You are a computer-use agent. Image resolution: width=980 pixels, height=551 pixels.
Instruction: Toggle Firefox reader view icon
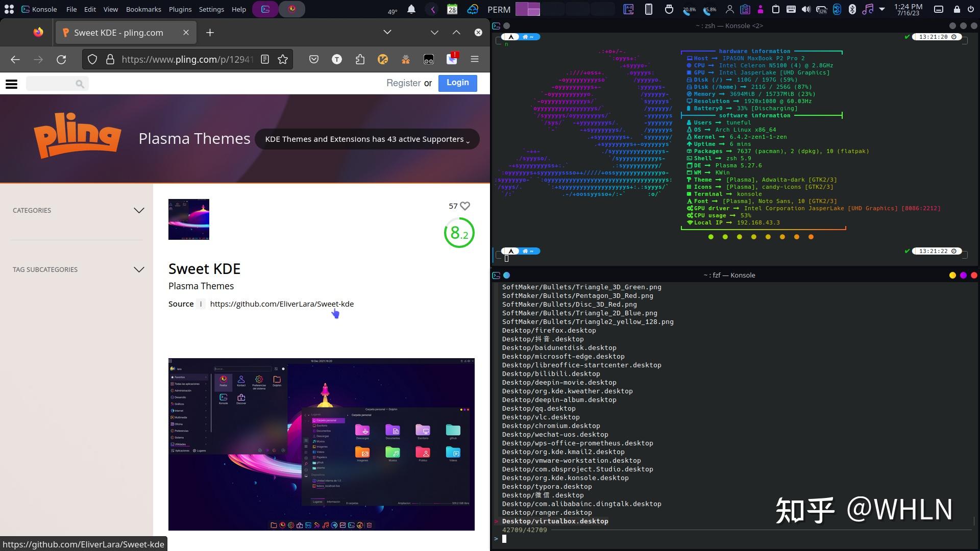pyautogui.click(x=265, y=60)
